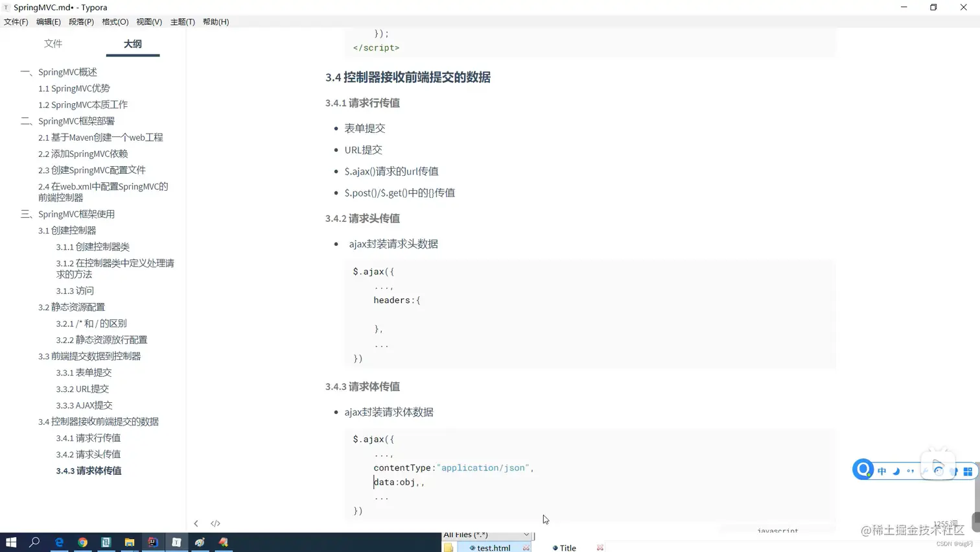This screenshot has width=980, height=552.
Task: Go to 3.2.2 静态资源放行配置 in outline
Action: click(x=102, y=340)
